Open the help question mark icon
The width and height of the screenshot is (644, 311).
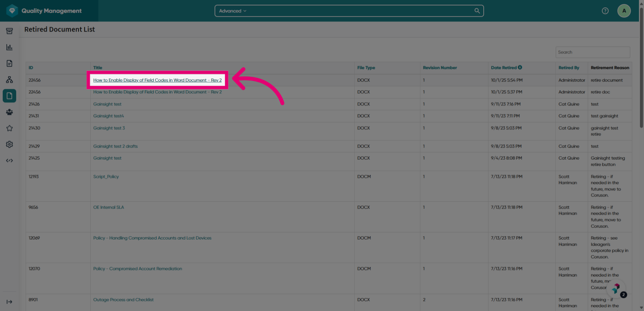pyautogui.click(x=605, y=11)
